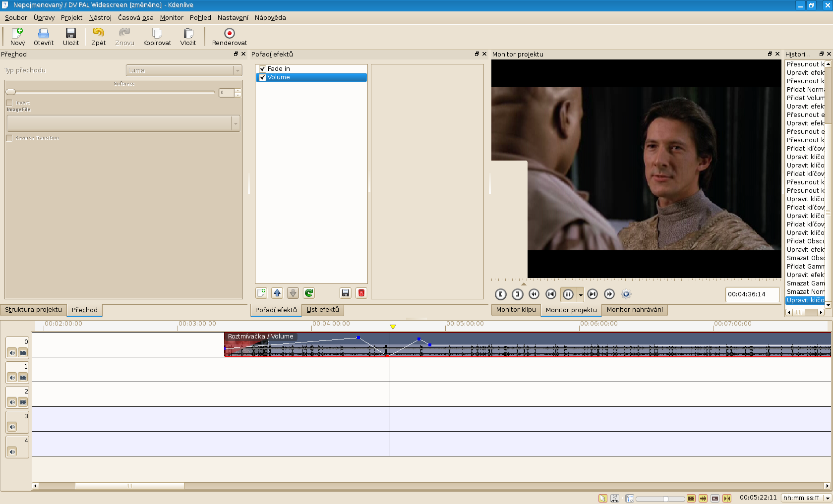Open the Nápověda menu
The height and width of the screenshot is (504, 833).
[x=270, y=17]
